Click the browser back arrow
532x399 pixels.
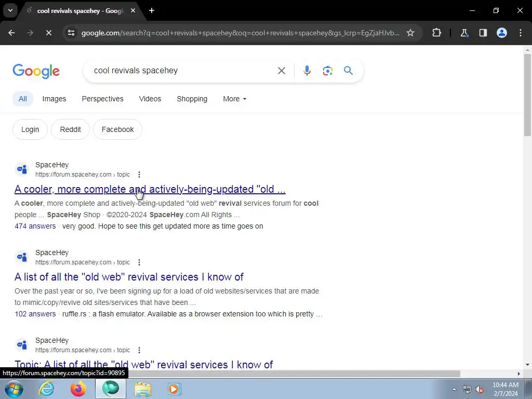[x=11, y=33]
